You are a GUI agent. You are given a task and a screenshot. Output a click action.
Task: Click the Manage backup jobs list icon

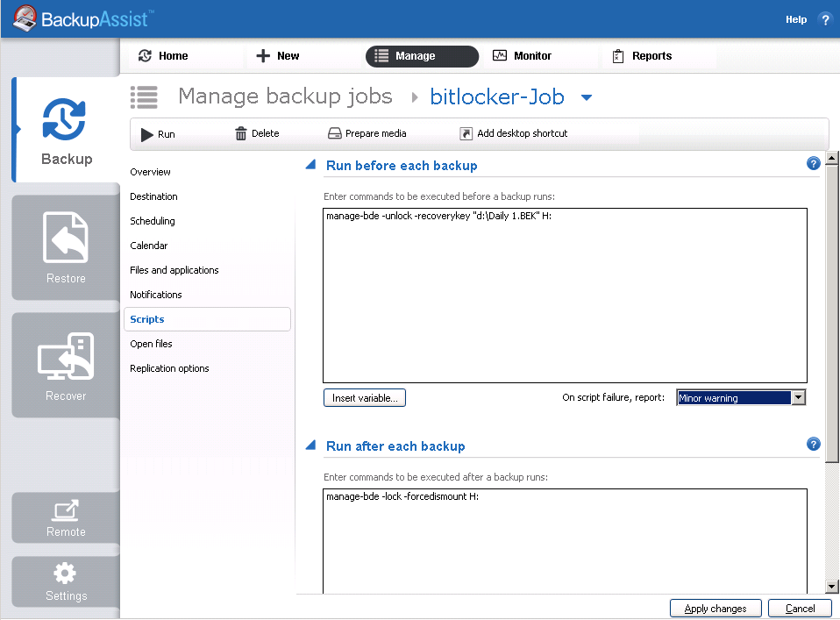tap(144, 97)
